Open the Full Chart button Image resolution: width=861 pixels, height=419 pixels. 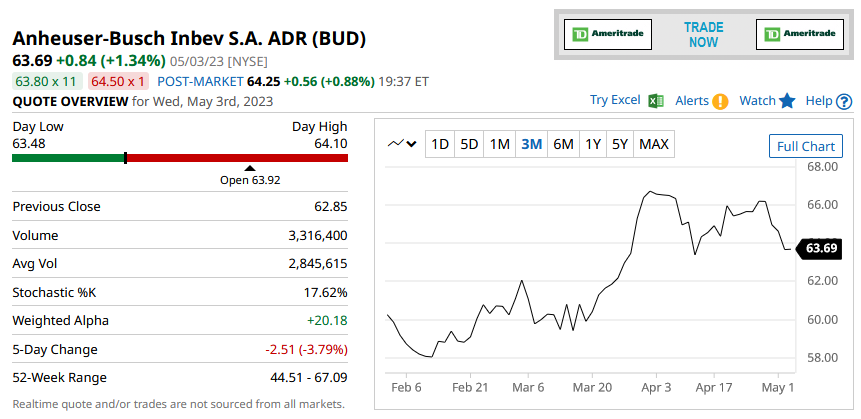[x=805, y=146]
